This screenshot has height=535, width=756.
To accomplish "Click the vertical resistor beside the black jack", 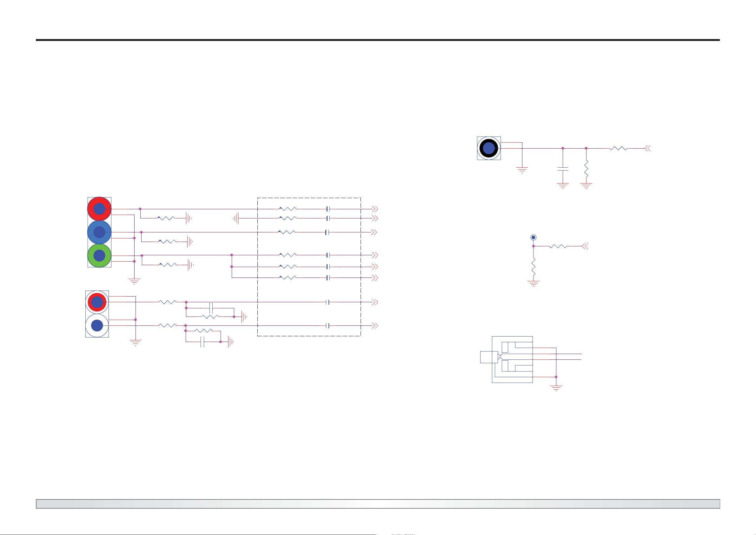I will pyautogui.click(x=586, y=168).
